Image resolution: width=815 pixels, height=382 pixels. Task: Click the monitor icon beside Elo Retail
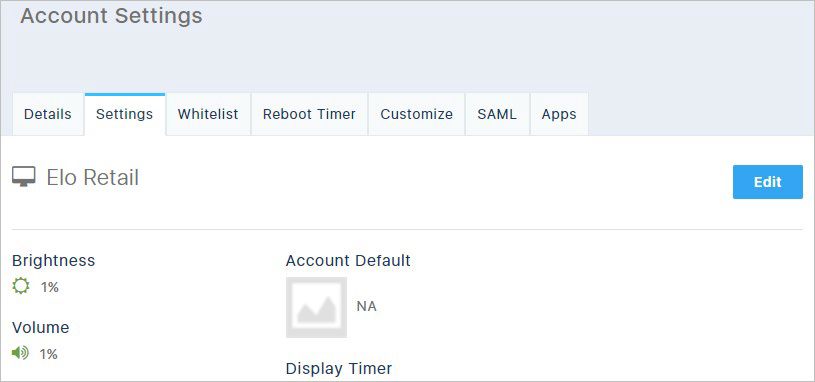(24, 177)
